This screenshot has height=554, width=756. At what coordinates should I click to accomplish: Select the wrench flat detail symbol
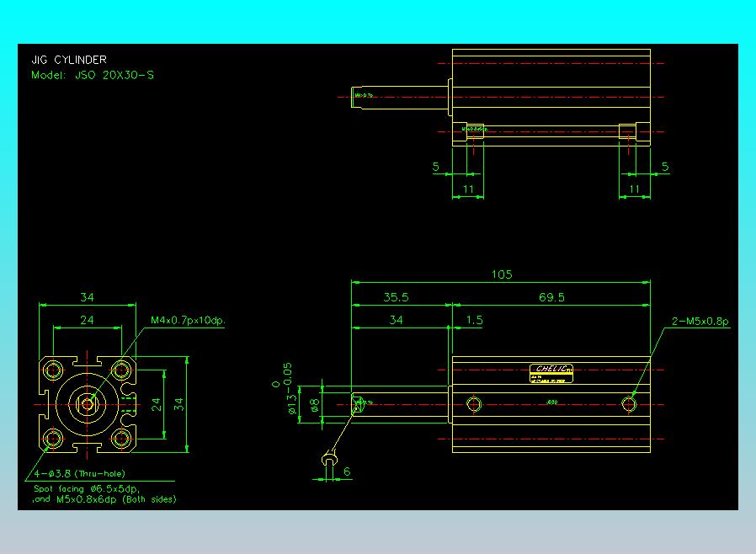click(330, 458)
